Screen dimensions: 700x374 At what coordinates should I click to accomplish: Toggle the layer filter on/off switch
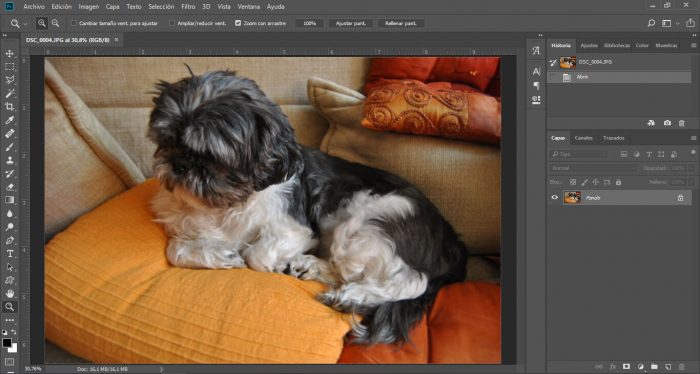tap(693, 153)
